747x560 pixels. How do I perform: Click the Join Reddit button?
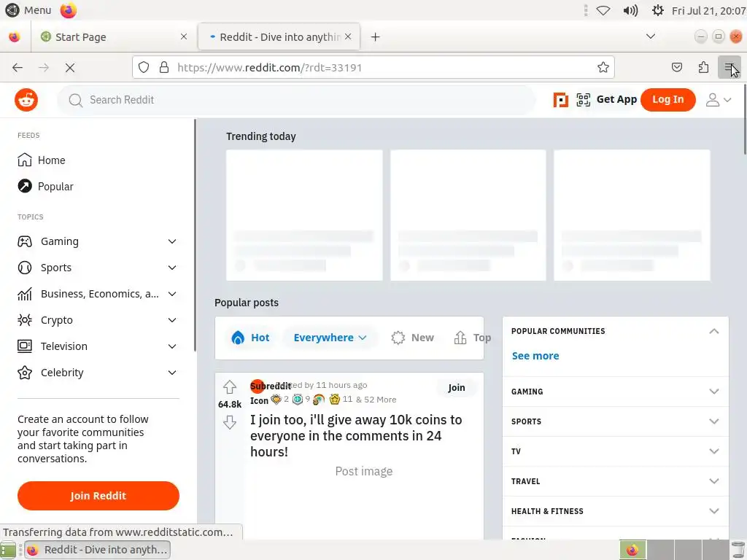coord(98,496)
